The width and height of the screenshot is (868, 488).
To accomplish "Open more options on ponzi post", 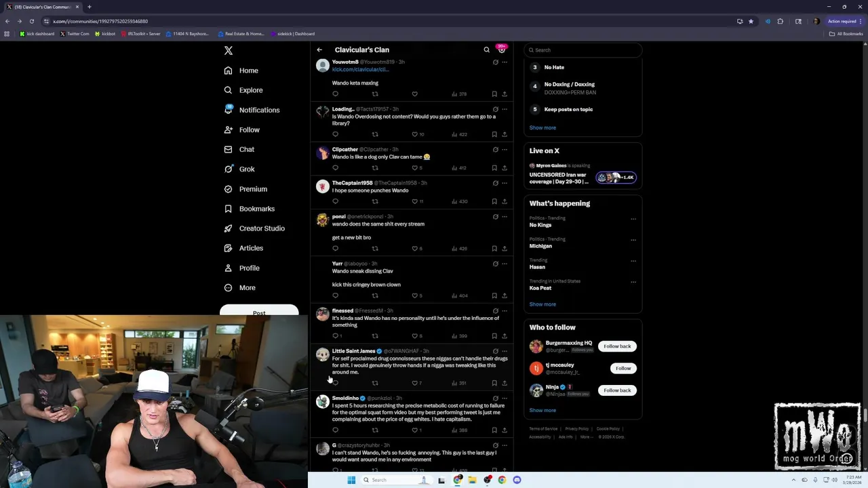I will 505,217.
